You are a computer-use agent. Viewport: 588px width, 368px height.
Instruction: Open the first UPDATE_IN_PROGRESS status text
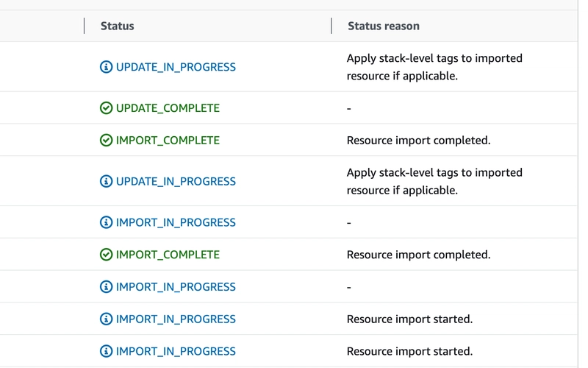click(176, 67)
